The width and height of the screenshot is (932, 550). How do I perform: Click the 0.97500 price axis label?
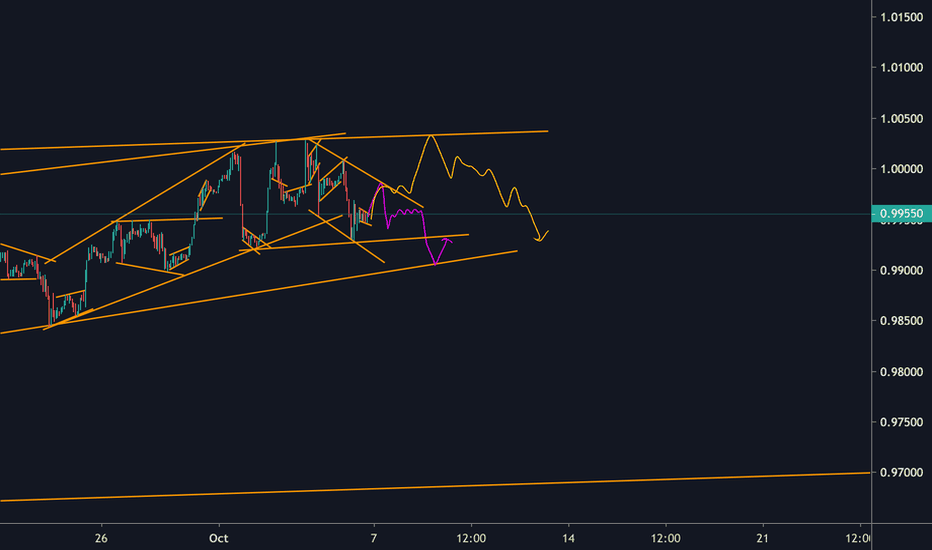(901, 423)
